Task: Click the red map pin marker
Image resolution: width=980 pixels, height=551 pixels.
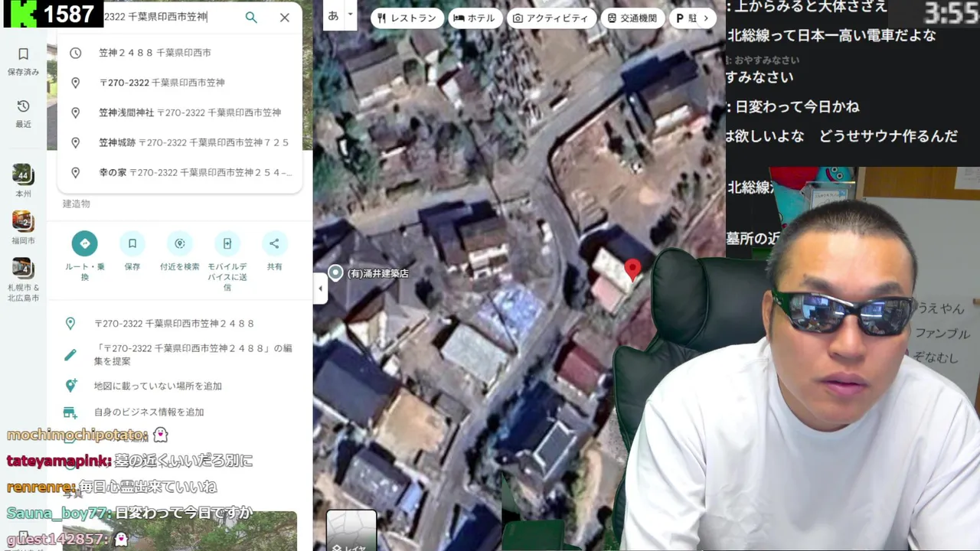Action: pyautogui.click(x=632, y=269)
